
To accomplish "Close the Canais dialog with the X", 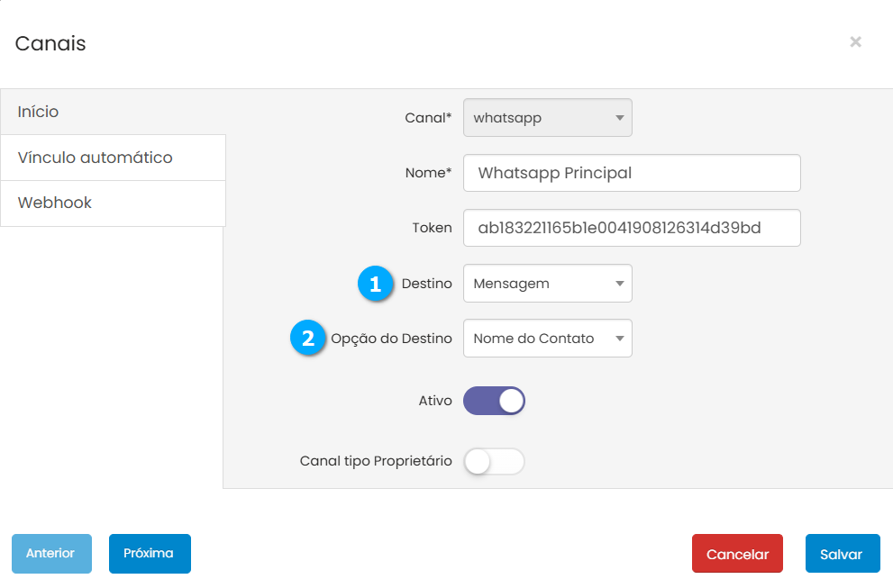I will tap(855, 41).
